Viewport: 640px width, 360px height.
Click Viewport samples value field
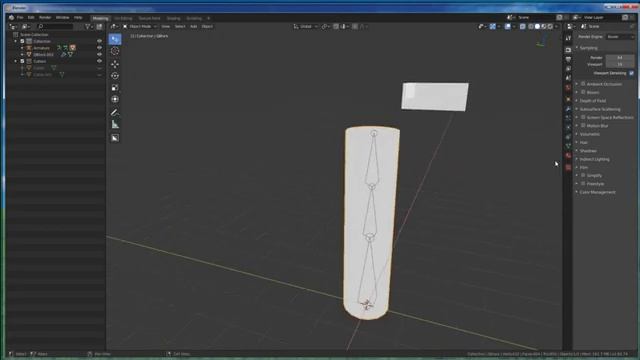click(620, 64)
